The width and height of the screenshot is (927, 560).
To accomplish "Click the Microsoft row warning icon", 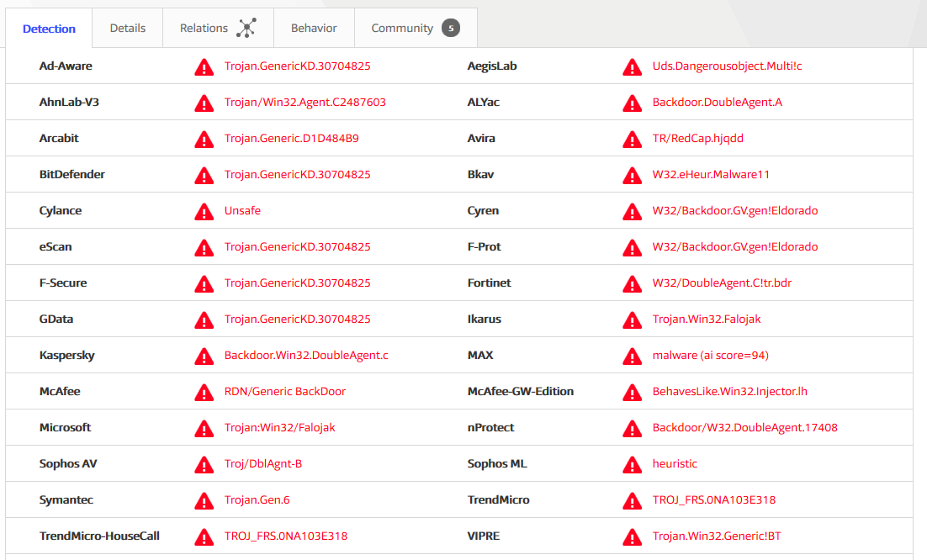I will pos(204,428).
